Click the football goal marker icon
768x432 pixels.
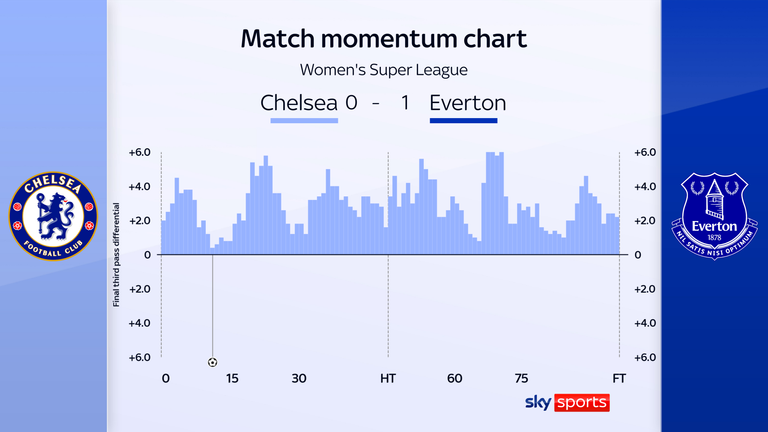[x=212, y=362]
